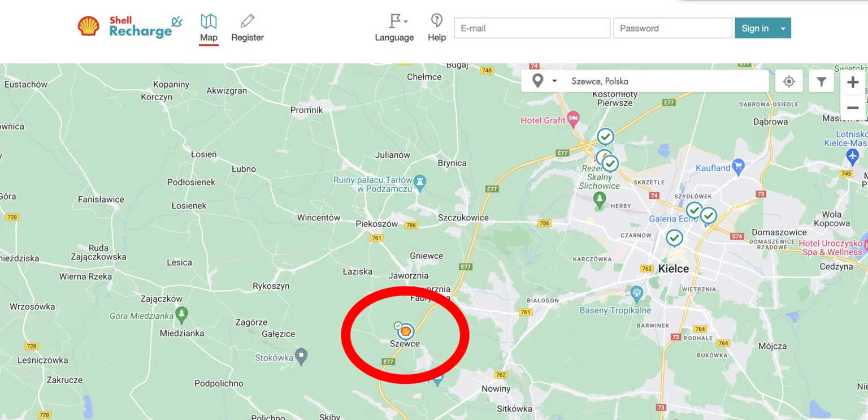This screenshot has height=420, width=868.
Task: Expand the location pin dropdown arrow
Action: tap(554, 81)
